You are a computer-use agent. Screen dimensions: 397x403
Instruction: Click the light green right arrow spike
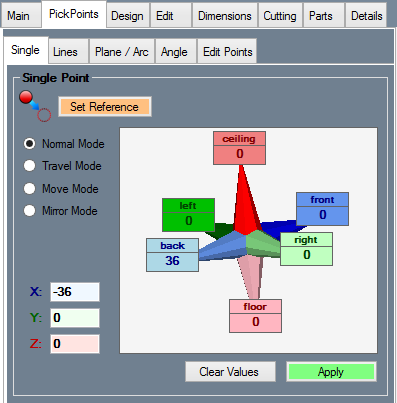click(x=263, y=244)
